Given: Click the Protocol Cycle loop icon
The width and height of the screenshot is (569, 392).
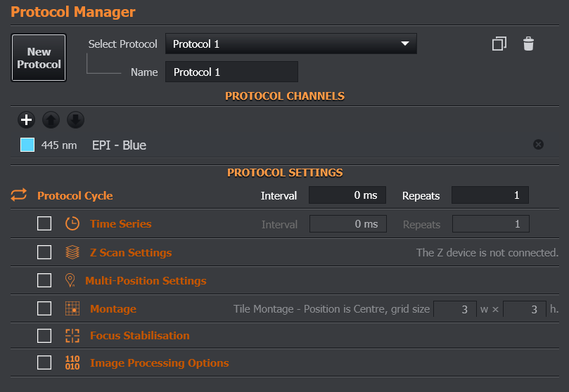Looking at the screenshot, I should click(19, 195).
